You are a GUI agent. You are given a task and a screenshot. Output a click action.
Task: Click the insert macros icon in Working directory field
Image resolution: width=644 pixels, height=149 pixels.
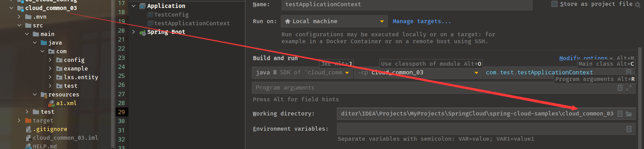click(x=620, y=114)
